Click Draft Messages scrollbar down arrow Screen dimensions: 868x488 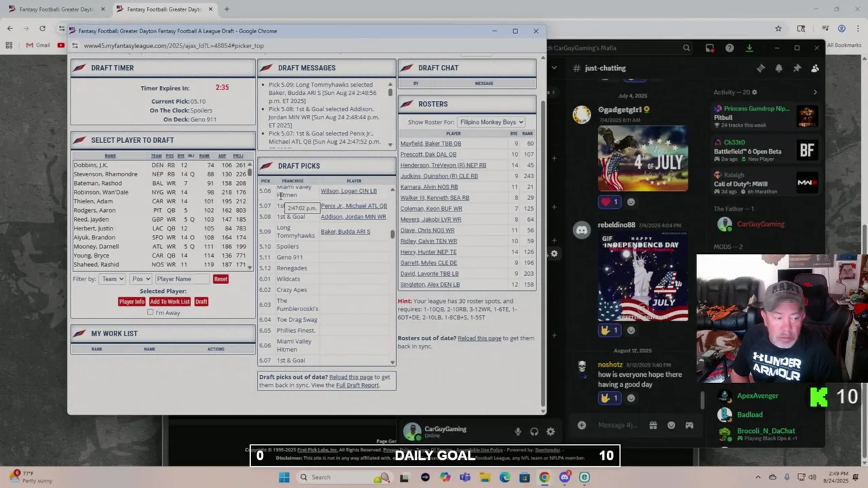click(390, 144)
